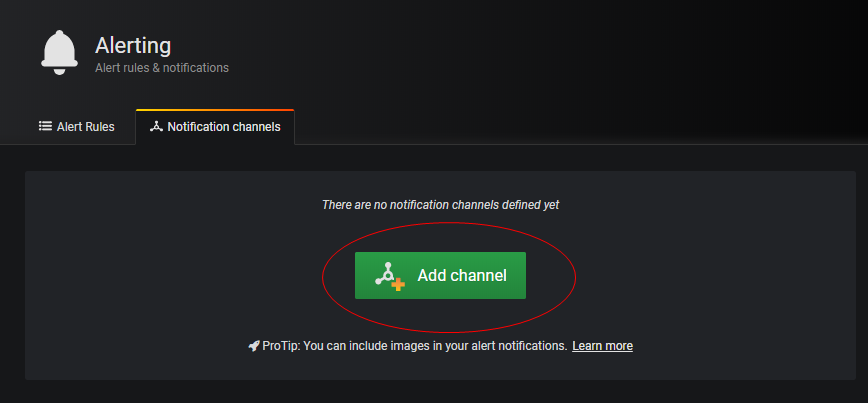868x403 pixels.
Task: Click the 'Add channel' label text
Action: pyautogui.click(x=462, y=275)
